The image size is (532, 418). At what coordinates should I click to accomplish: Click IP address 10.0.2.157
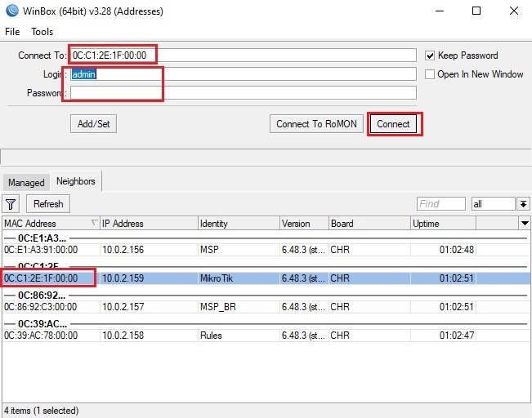coord(123,307)
